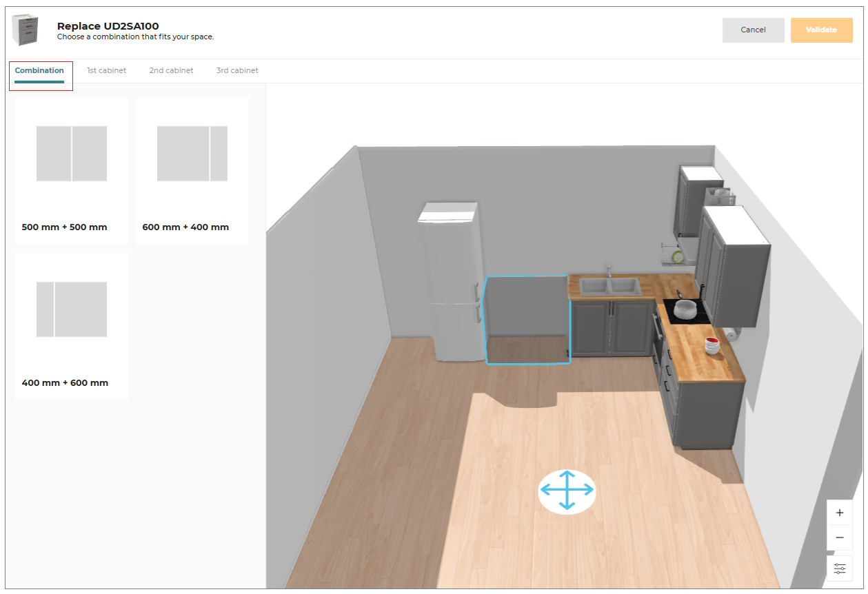
Task: Switch to the Combination tab
Action: tap(39, 70)
